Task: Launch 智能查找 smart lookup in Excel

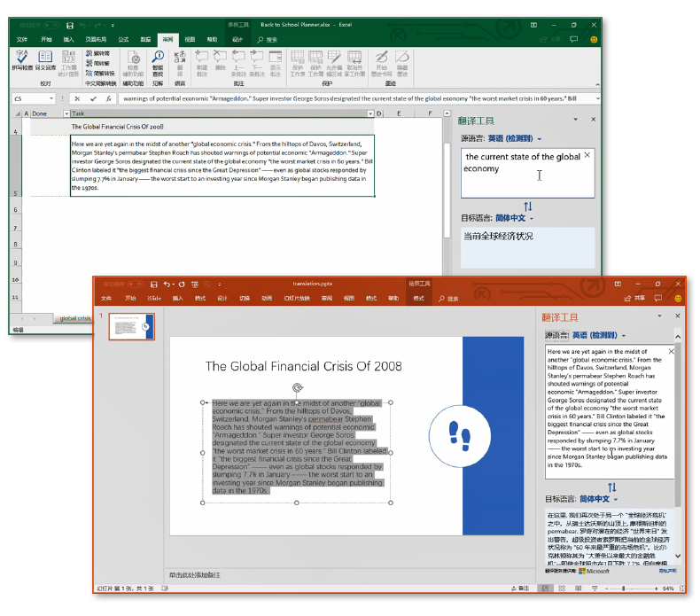Action: (x=158, y=64)
